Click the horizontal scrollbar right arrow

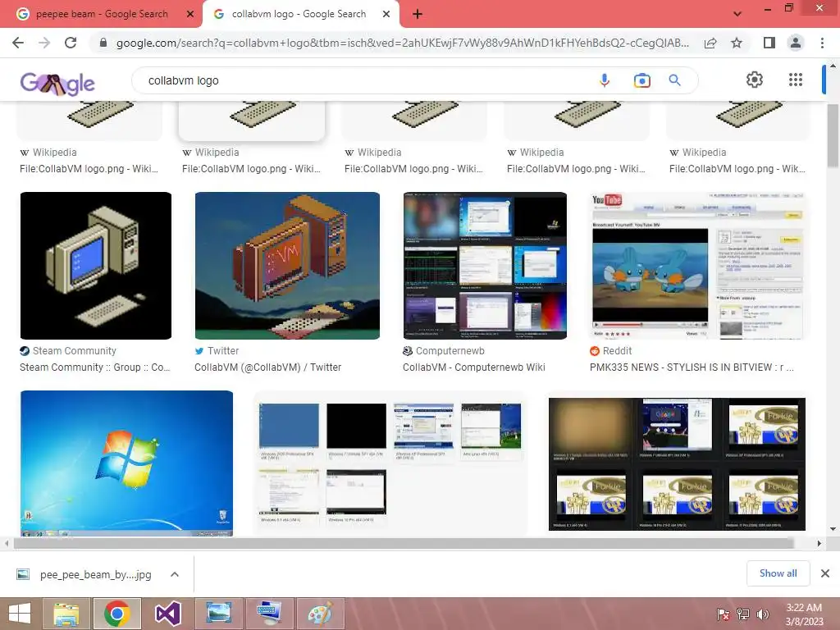click(819, 543)
